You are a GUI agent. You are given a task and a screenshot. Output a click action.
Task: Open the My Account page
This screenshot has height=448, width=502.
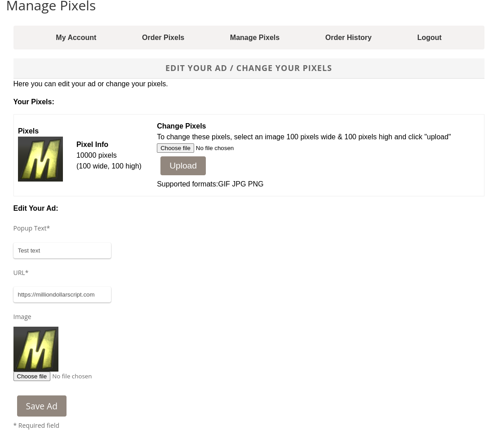76,38
